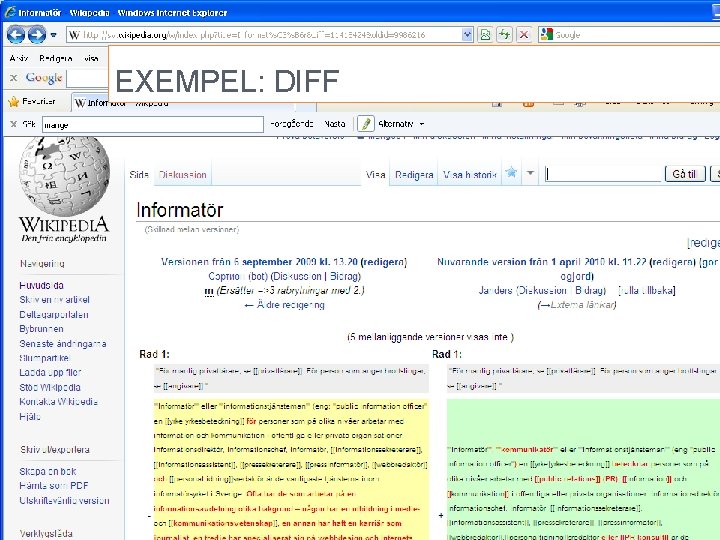Screen dimensions: 720x540
Task: Open Senaste ändringarna sidebar link
Action: pyautogui.click(x=62, y=343)
